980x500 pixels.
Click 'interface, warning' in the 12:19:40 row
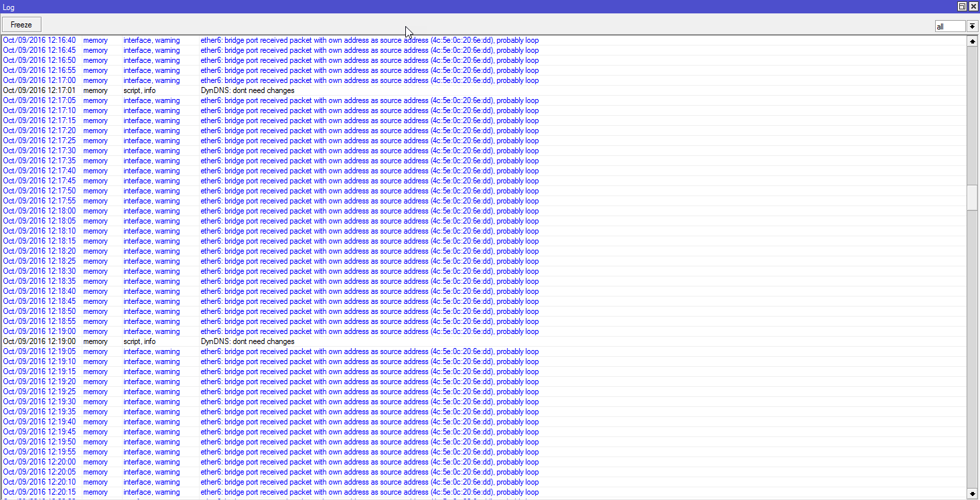[x=151, y=422]
